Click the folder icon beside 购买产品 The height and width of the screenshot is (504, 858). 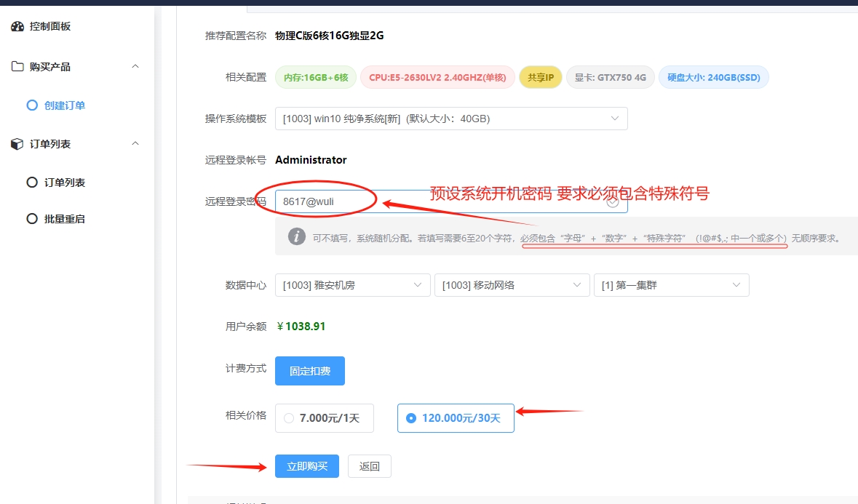pos(17,67)
